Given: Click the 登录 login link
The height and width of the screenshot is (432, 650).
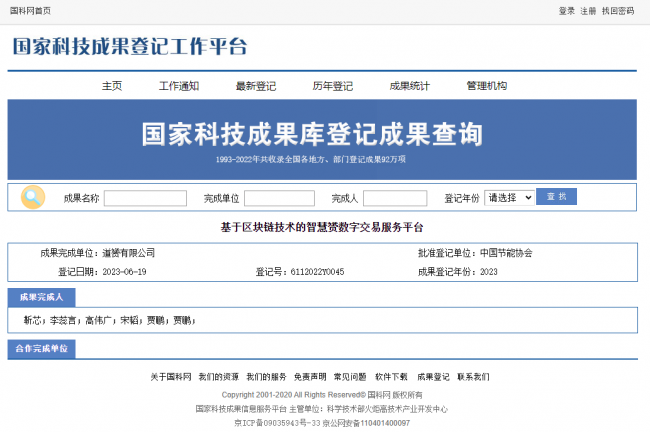Looking at the screenshot, I should [x=567, y=11].
